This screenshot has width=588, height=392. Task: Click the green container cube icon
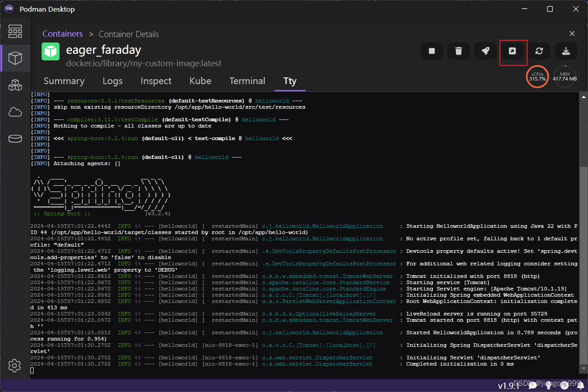point(51,51)
